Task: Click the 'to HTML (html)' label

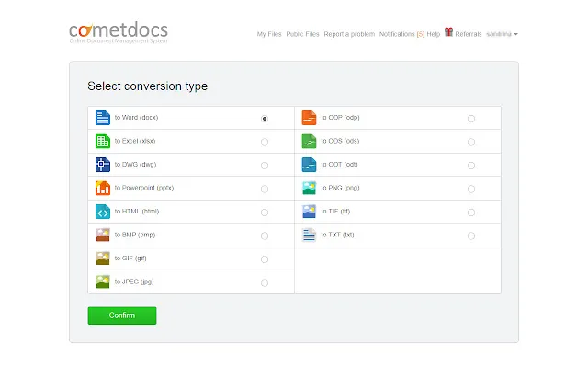Action: click(x=137, y=212)
